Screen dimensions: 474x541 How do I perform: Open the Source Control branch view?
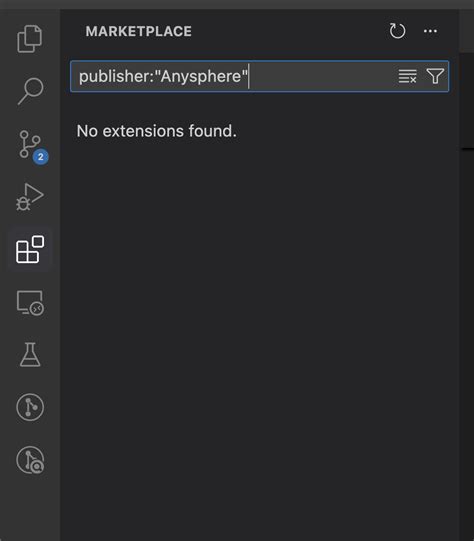click(30, 144)
